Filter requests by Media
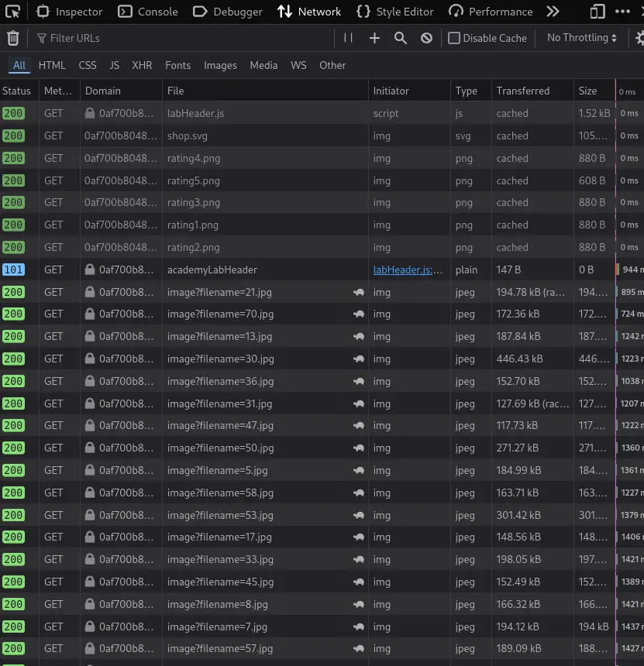Viewport: 644px width, 666px height. coord(263,65)
